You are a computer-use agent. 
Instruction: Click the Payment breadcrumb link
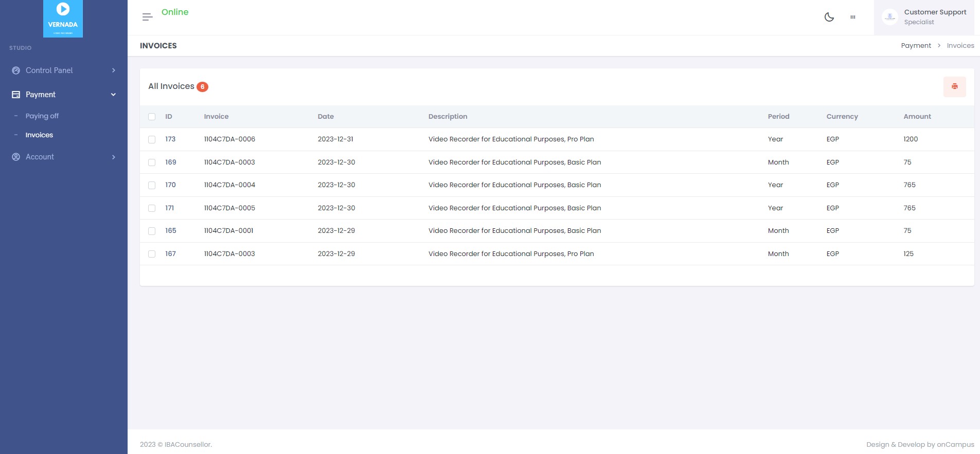pyautogui.click(x=916, y=46)
